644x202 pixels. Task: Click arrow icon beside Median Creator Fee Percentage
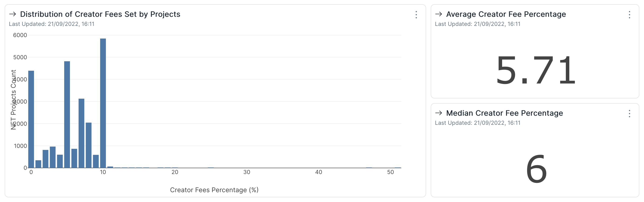point(438,113)
